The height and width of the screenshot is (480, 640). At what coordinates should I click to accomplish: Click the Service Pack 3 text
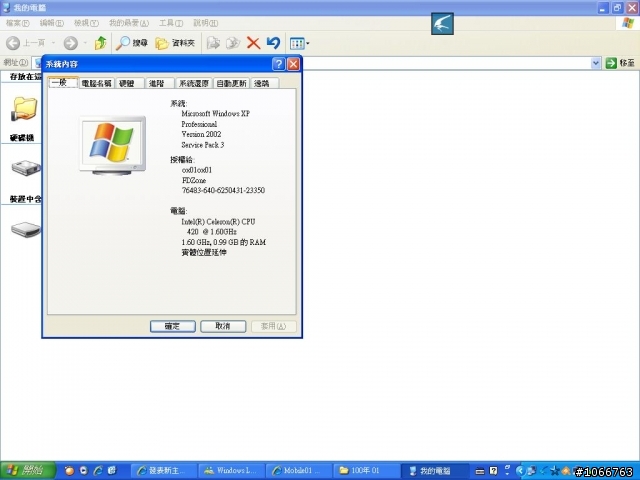pos(203,145)
